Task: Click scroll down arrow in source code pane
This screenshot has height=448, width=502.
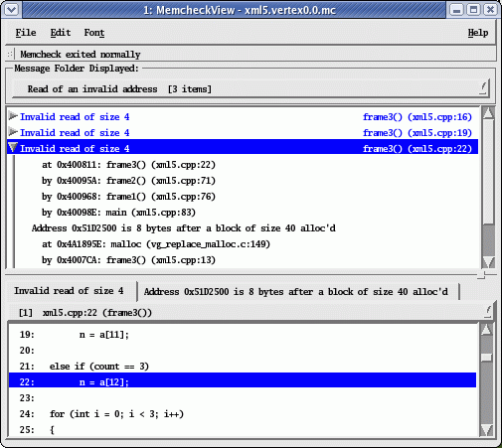Action: (x=486, y=430)
